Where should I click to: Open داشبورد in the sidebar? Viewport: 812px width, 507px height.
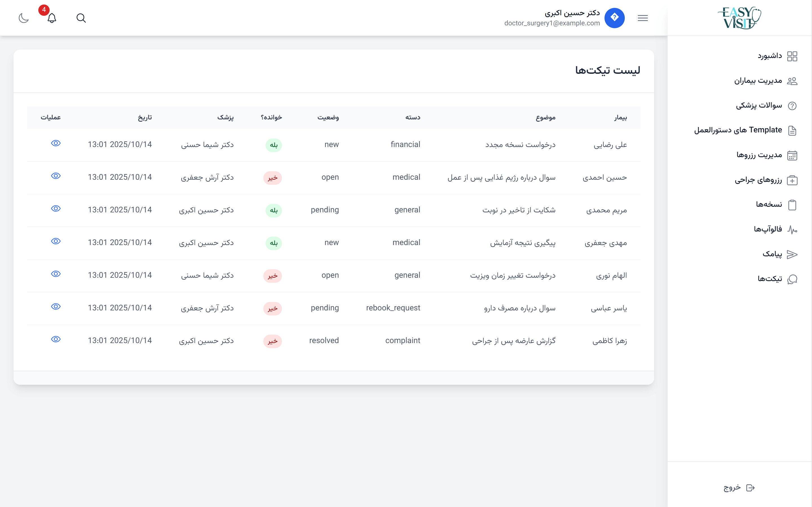click(x=770, y=56)
